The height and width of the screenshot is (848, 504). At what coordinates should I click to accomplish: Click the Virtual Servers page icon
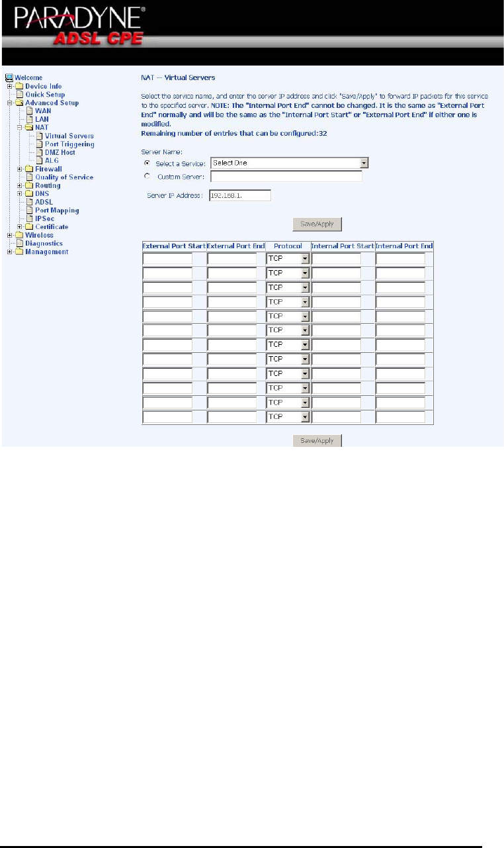(39, 136)
